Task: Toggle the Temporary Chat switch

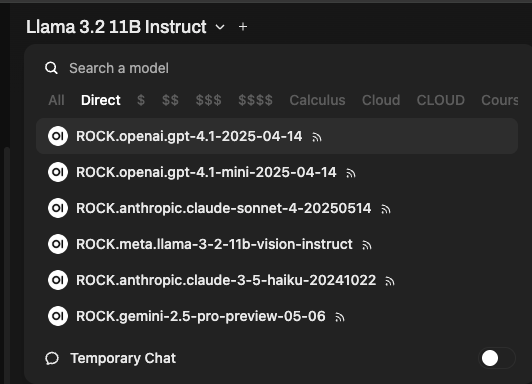Action: 497,358
